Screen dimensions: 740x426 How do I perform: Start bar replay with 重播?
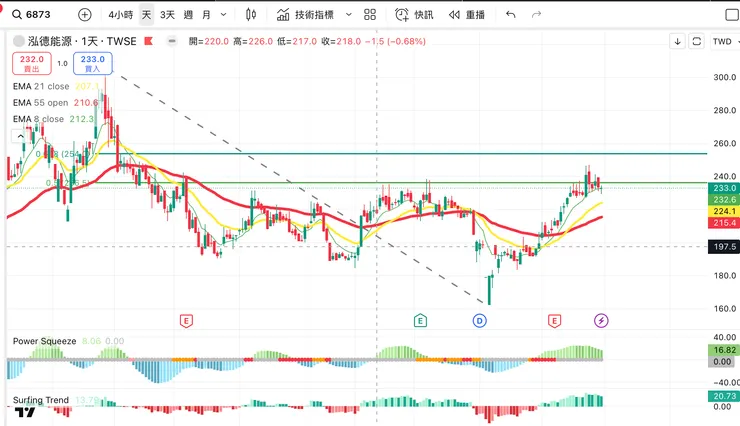tap(467, 15)
